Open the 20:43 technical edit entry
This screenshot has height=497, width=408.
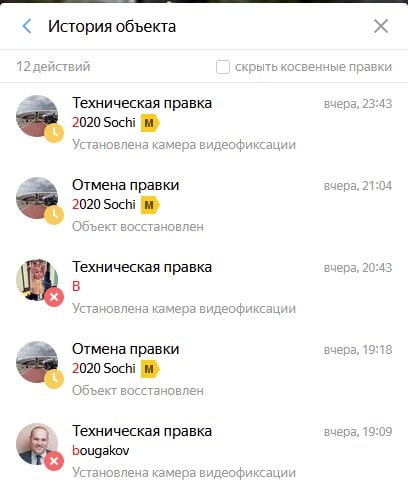(204, 288)
